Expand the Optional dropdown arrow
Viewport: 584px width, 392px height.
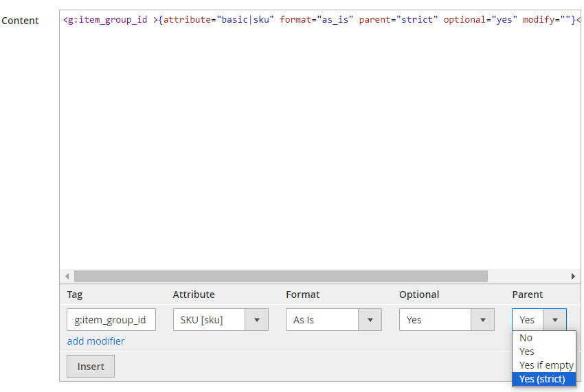click(483, 320)
